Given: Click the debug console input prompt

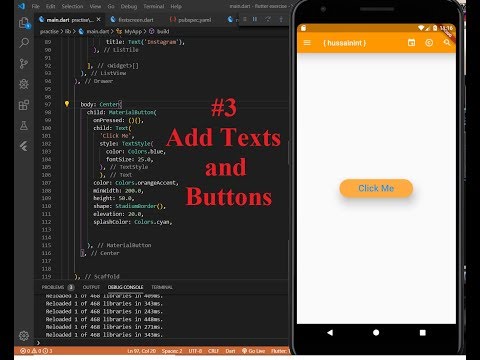Looking at the screenshot, I should 162,342.
